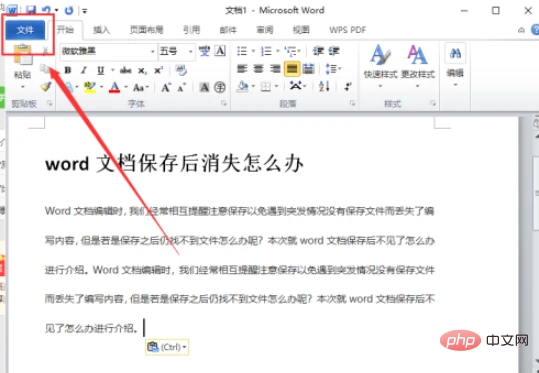Image resolution: width=539 pixels, height=373 pixels.
Task: Open the 编辑 Editing group button
Action: (455, 64)
